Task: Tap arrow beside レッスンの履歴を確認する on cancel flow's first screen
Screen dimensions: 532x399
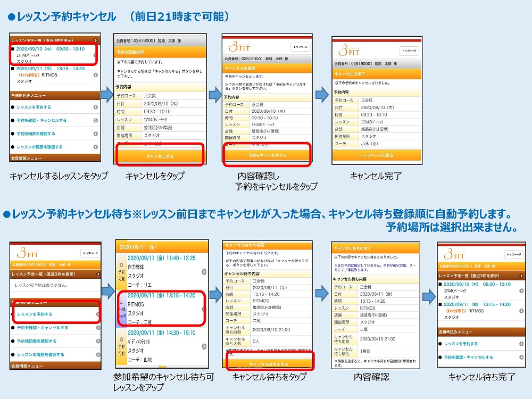Action: coord(96,147)
